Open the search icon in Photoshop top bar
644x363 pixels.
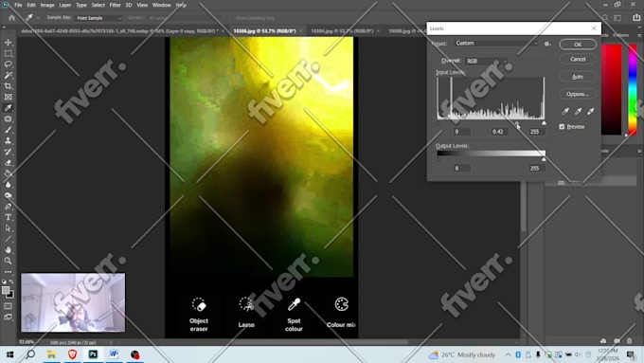click(x=605, y=18)
